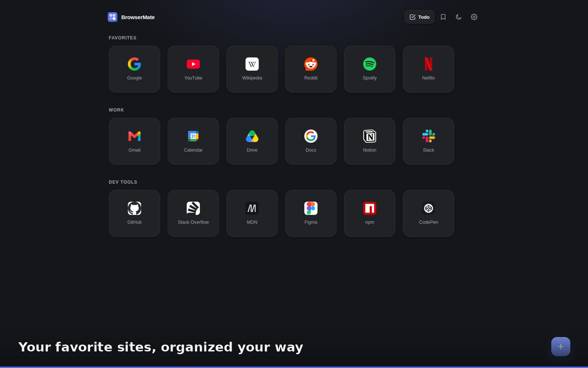Add a new site with the plus button
Viewport: 588px width, 368px height.
[x=560, y=346]
